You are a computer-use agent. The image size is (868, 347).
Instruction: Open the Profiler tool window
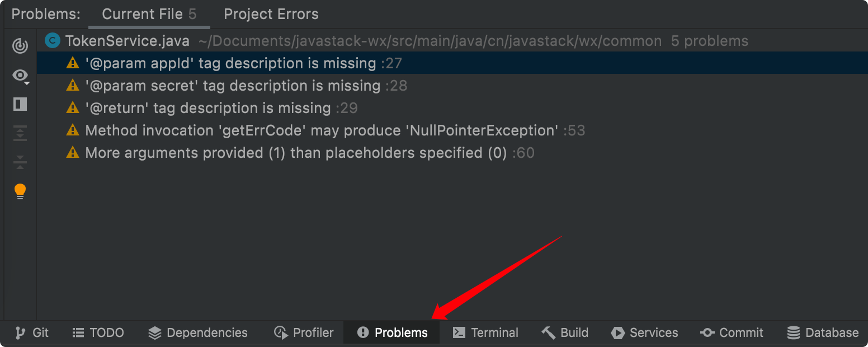304,332
